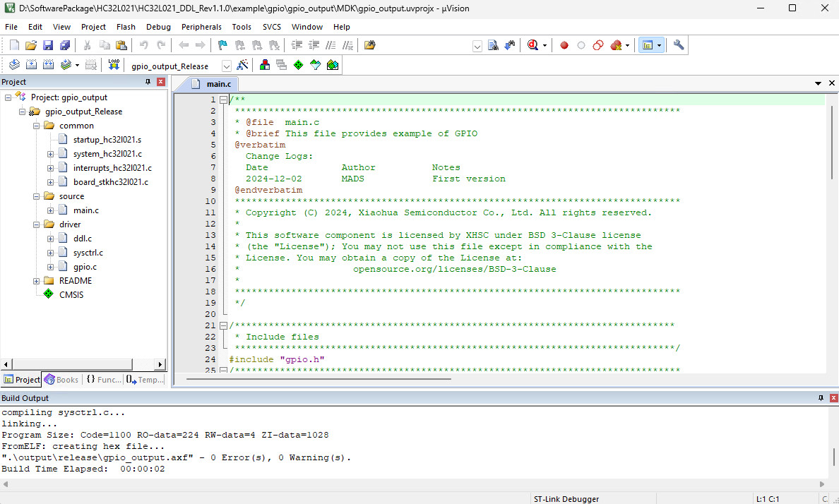Click the Find in document icon

494,45
